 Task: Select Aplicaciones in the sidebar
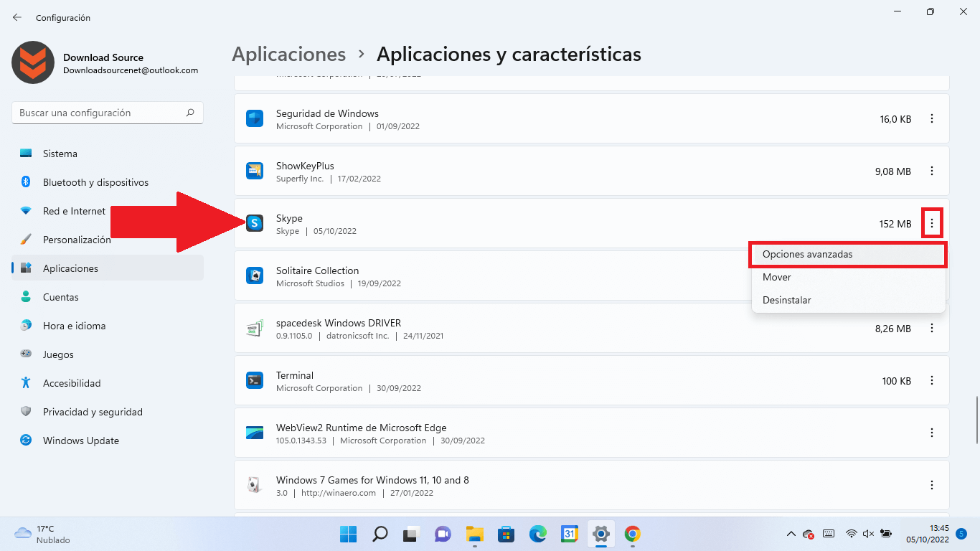tap(108, 268)
